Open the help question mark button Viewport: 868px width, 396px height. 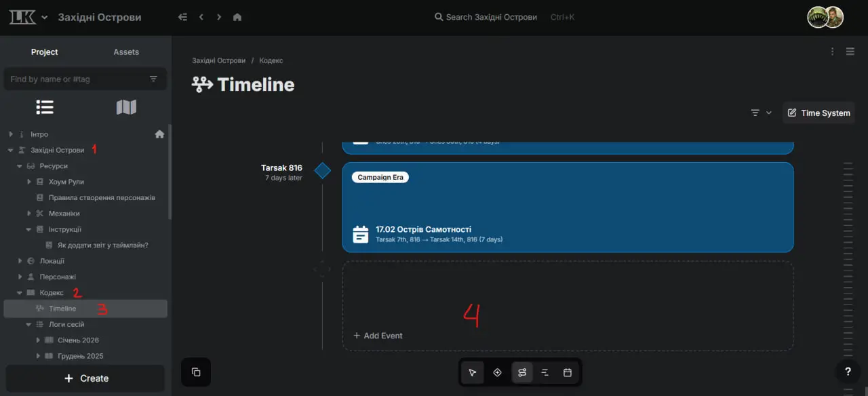coord(848,371)
